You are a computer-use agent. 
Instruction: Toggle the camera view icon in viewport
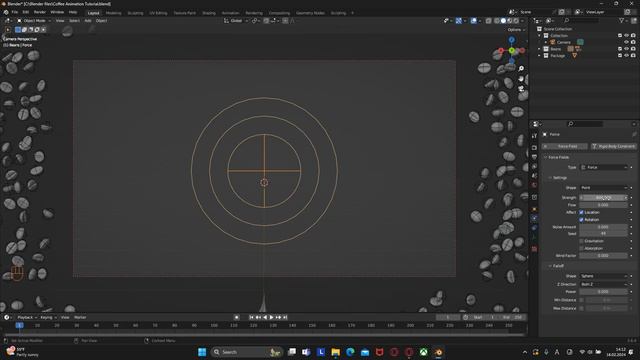pyautogui.click(x=521, y=88)
